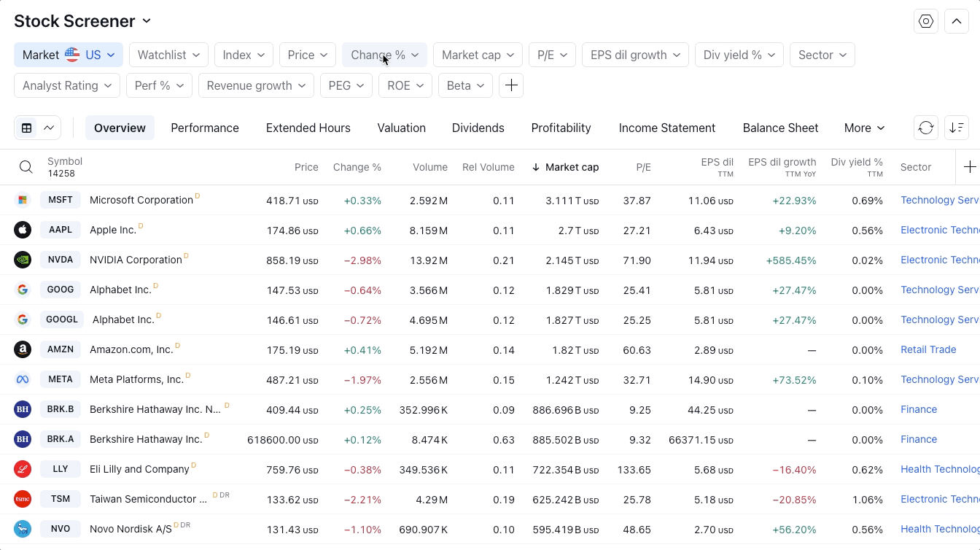Open the More tabs menu
980x550 pixels.
point(864,128)
